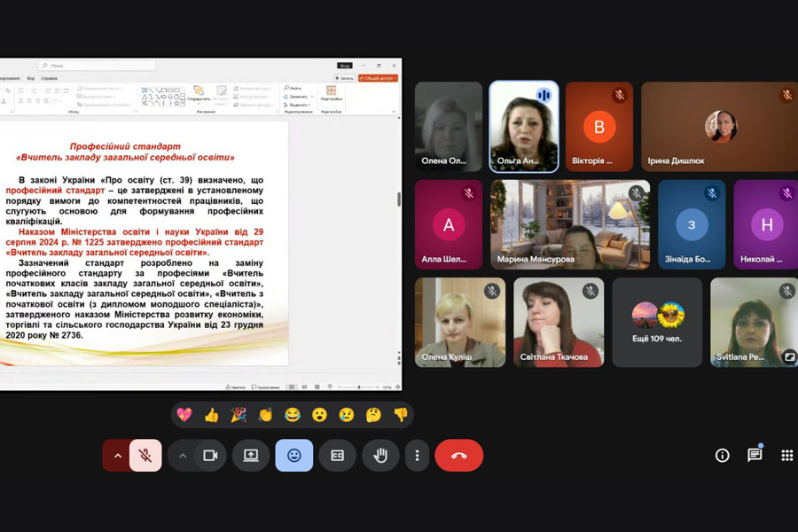Screen dimensions: 798x532
Task: Select Вікторія participant tile
Action: coord(599,126)
